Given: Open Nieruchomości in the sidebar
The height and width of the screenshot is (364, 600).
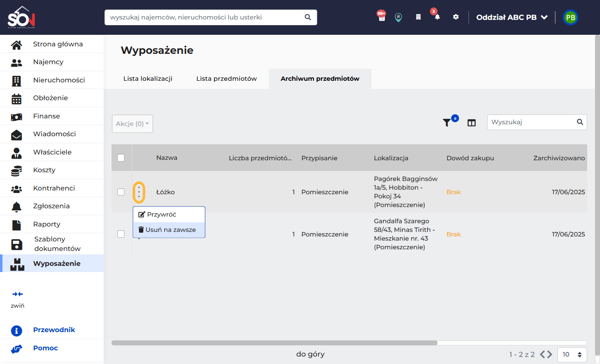Looking at the screenshot, I should (x=53, y=80).
